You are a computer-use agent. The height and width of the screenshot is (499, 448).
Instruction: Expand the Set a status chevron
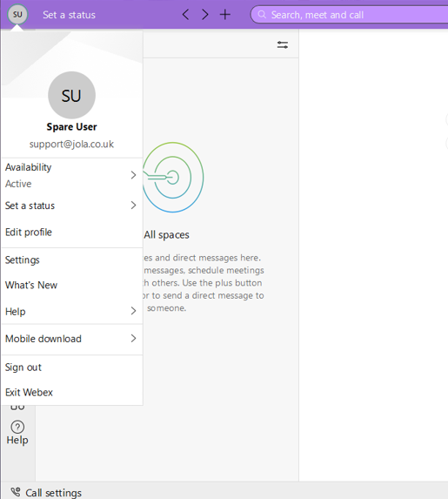(134, 206)
